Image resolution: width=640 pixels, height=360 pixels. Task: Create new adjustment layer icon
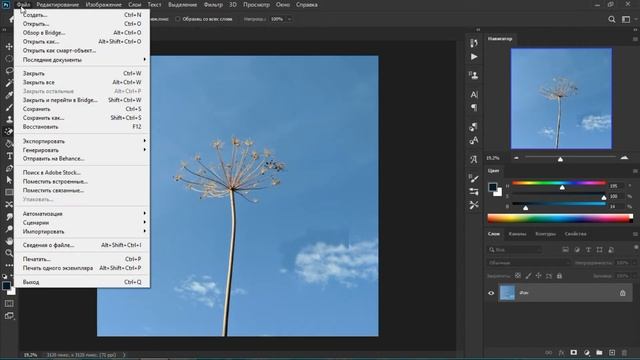point(587,352)
